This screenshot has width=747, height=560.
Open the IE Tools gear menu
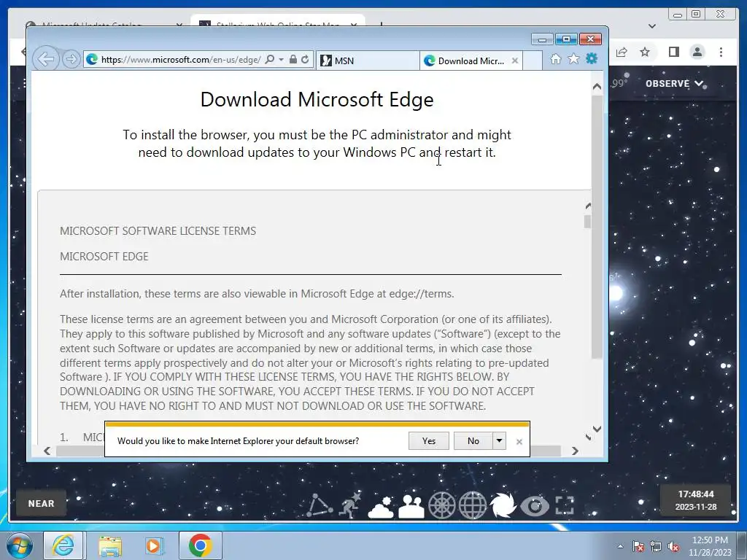[592, 58]
